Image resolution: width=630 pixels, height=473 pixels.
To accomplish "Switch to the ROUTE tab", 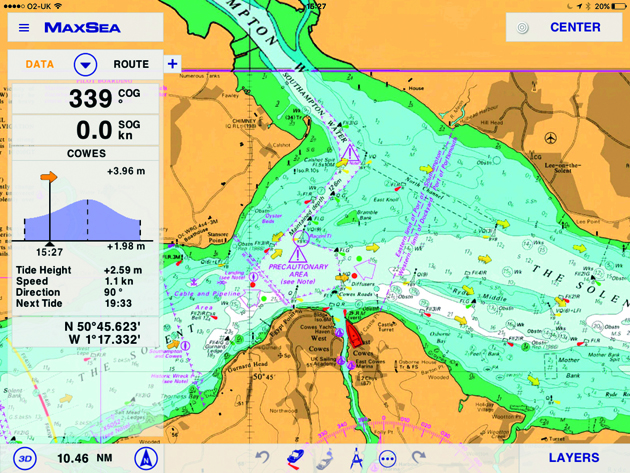I will click(x=131, y=64).
